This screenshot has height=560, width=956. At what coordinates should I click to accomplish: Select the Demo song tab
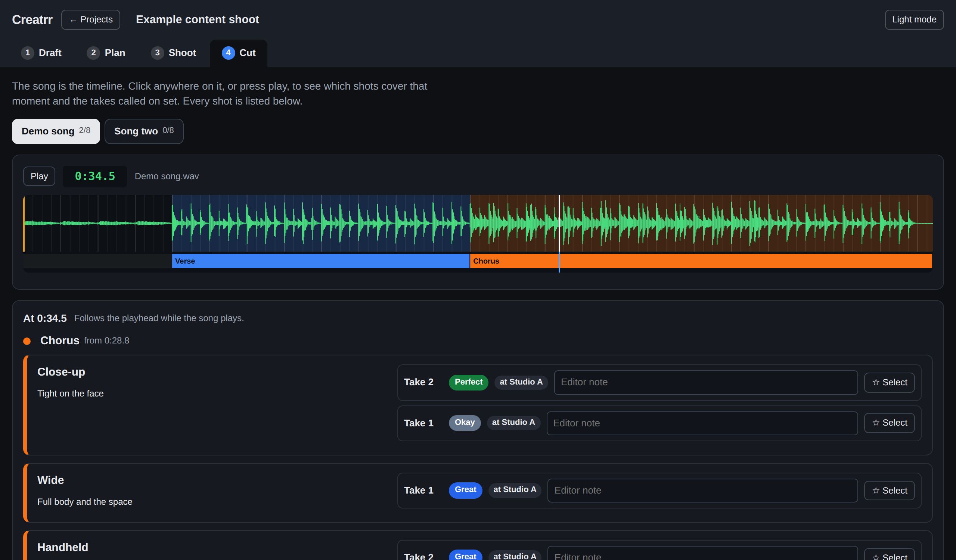pyautogui.click(x=56, y=131)
